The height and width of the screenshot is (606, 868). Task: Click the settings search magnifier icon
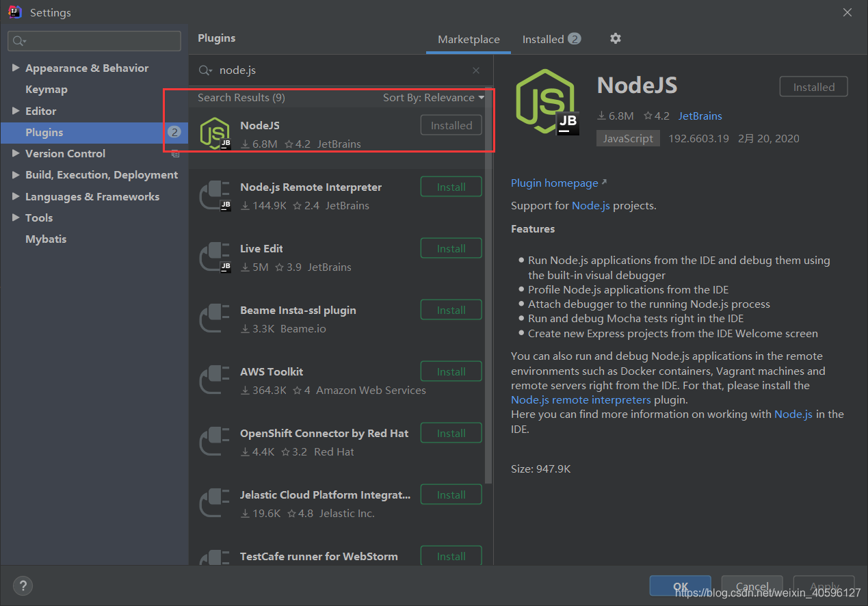[19, 41]
